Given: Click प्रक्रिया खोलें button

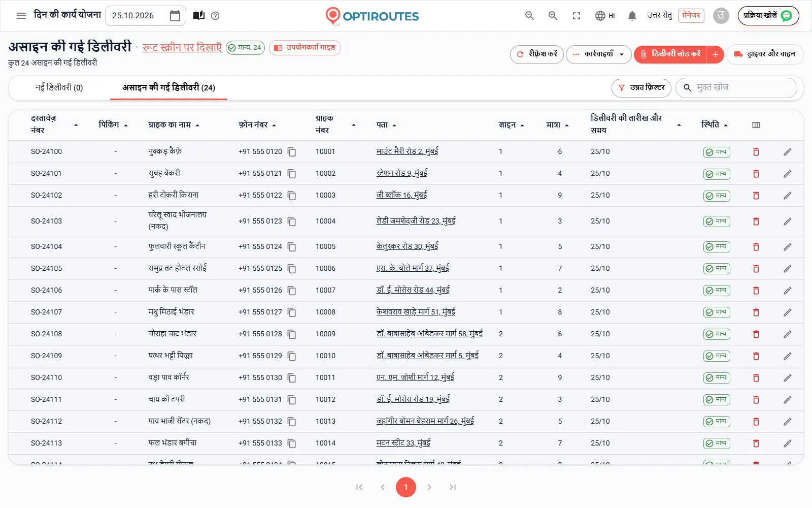Looking at the screenshot, I should point(768,16).
